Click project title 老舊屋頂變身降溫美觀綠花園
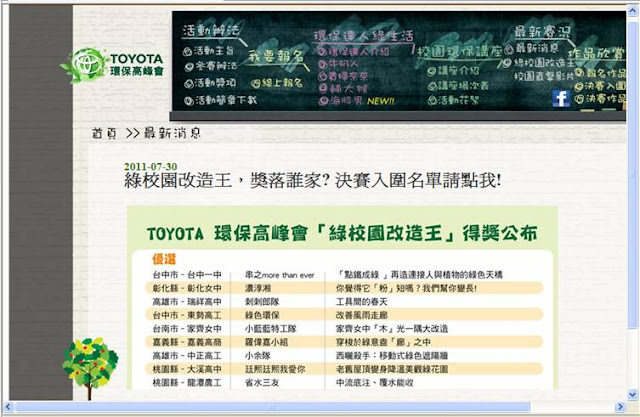This screenshot has height=417, width=640. [x=392, y=369]
